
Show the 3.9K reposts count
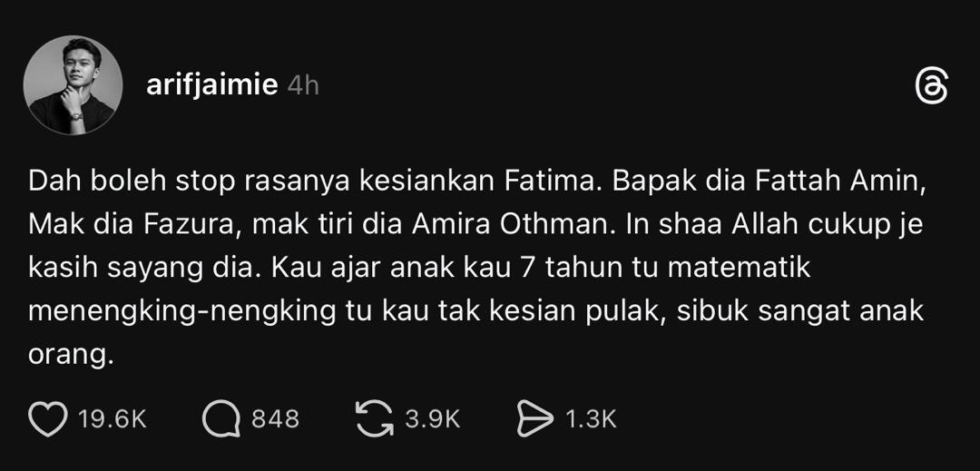[x=433, y=419]
